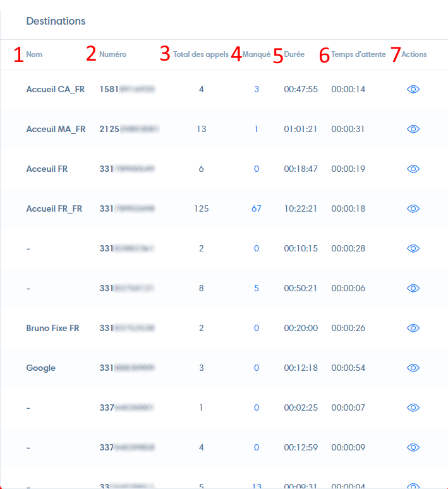The height and width of the screenshot is (489, 448).
Task: Open eye icon for Accueil MA_FR
Action: point(413,129)
